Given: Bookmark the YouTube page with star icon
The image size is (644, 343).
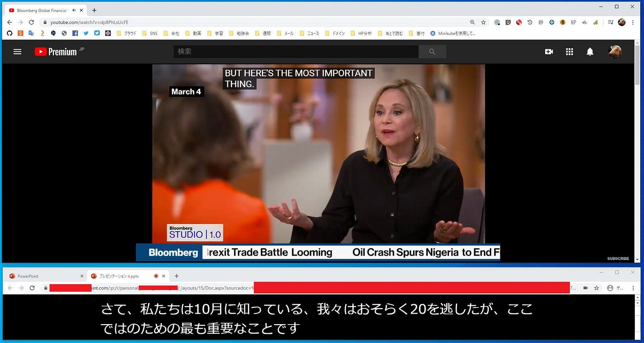Looking at the screenshot, I should tap(483, 22).
